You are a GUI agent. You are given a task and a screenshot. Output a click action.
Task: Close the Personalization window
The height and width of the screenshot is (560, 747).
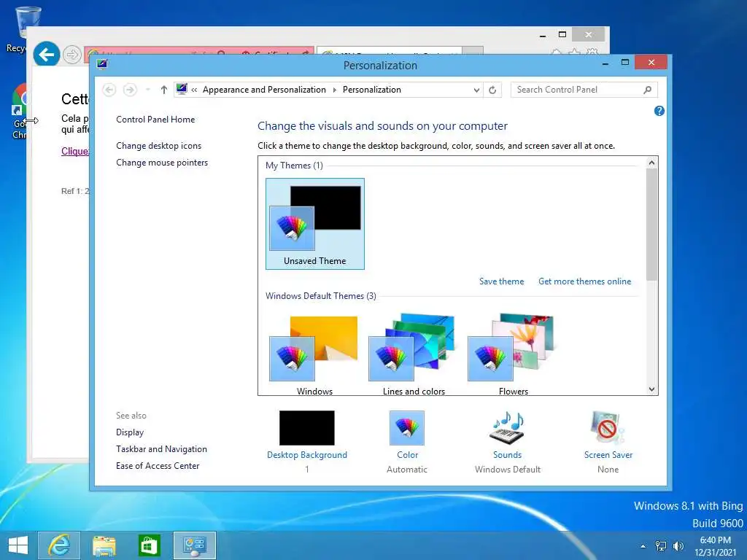(x=651, y=63)
